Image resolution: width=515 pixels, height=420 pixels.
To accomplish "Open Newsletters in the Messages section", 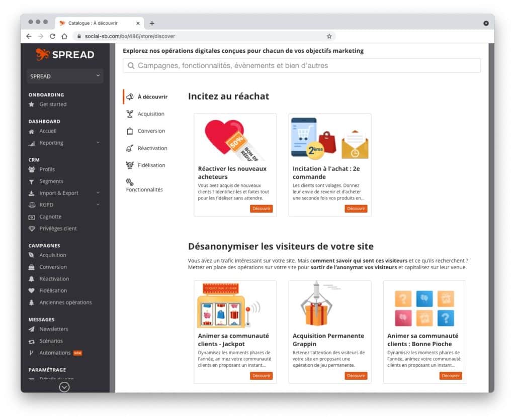I will [54, 329].
